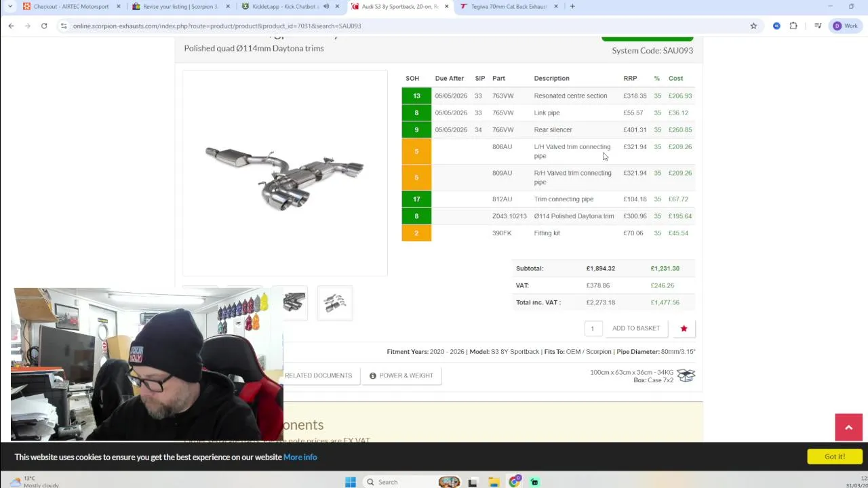Select part number 765VW
The height and width of the screenshot is (488, 868).
tap(503, 113)
